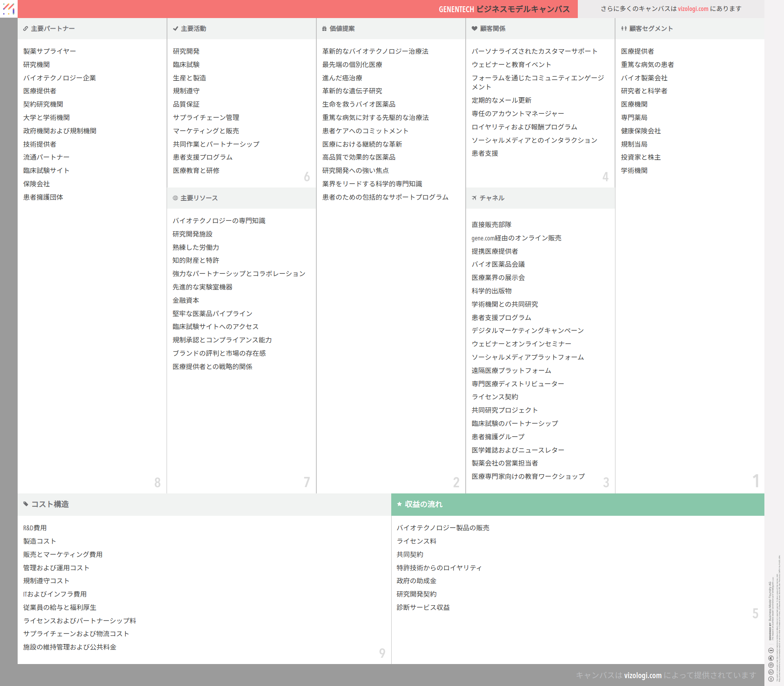Select バイオテクノロジー製品の販売 revenue item
784x686 pixels.
pyautogui.click(x=443, y=528)
